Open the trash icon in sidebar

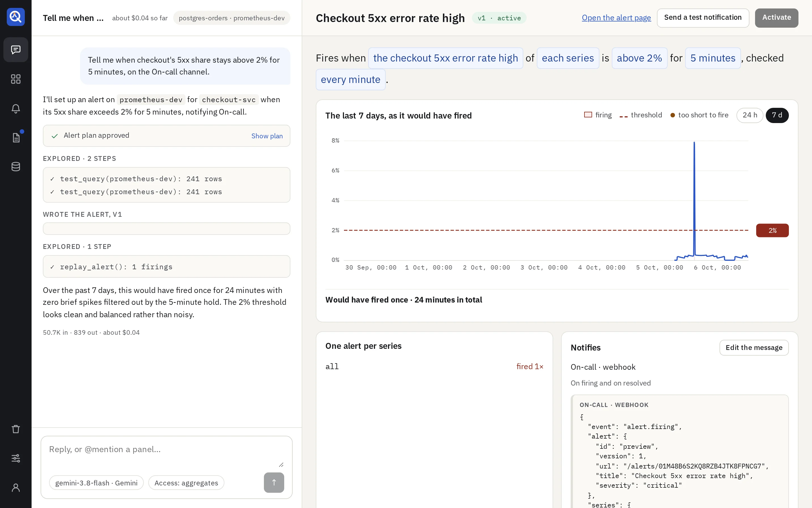(x=16, y=429)
